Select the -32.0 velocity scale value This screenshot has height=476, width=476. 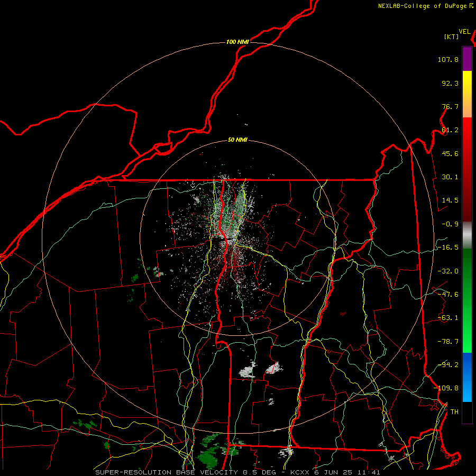tap(448, 271)
